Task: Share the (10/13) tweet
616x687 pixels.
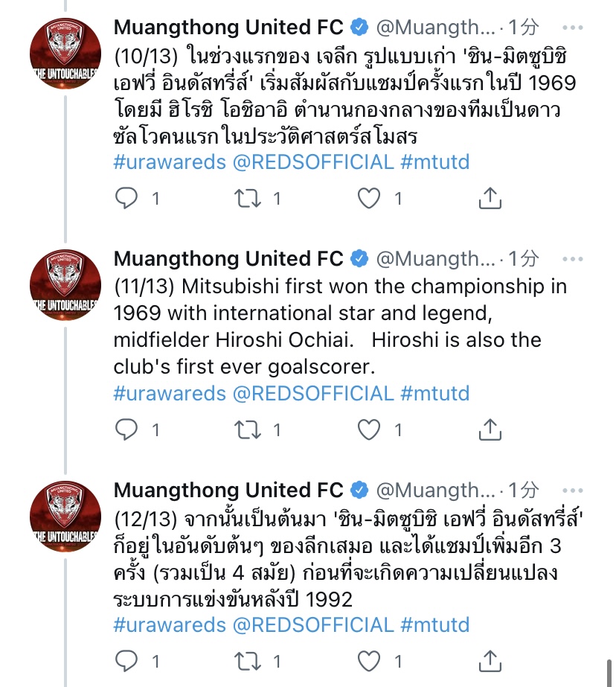Action: pos(490,198)
